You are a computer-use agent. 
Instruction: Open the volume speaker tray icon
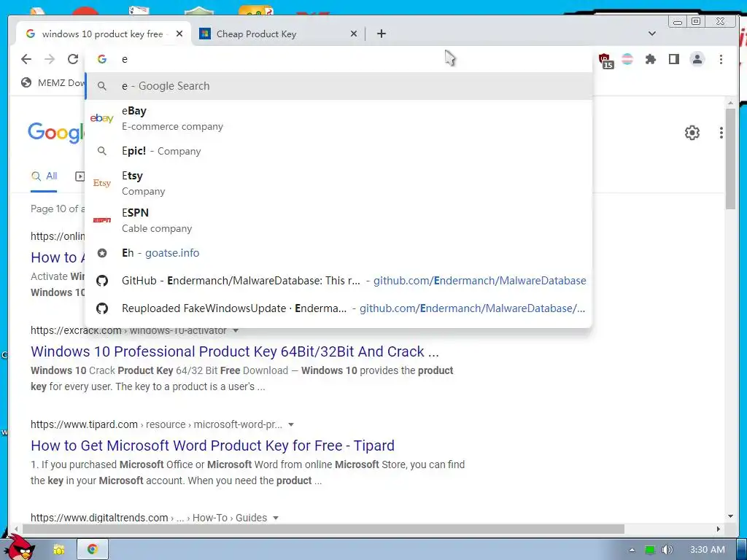667,550
